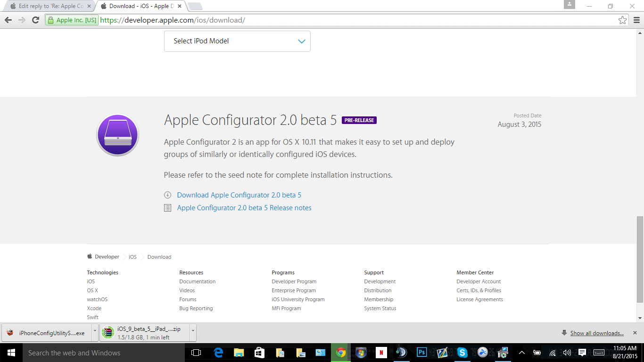This screenshot has width=644, height=362.
Task: Close the 'Download - iOS' tab
Action: pyautogui.click(x=181, y=6)
